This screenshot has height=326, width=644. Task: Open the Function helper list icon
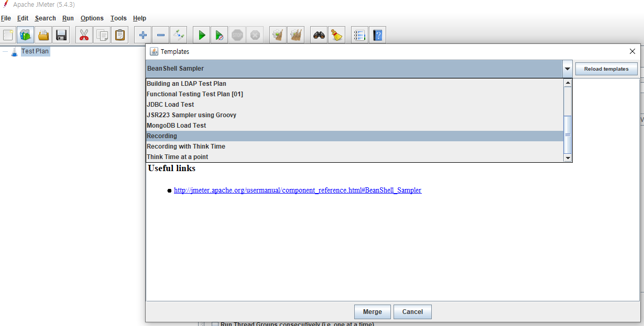(359, 35)
